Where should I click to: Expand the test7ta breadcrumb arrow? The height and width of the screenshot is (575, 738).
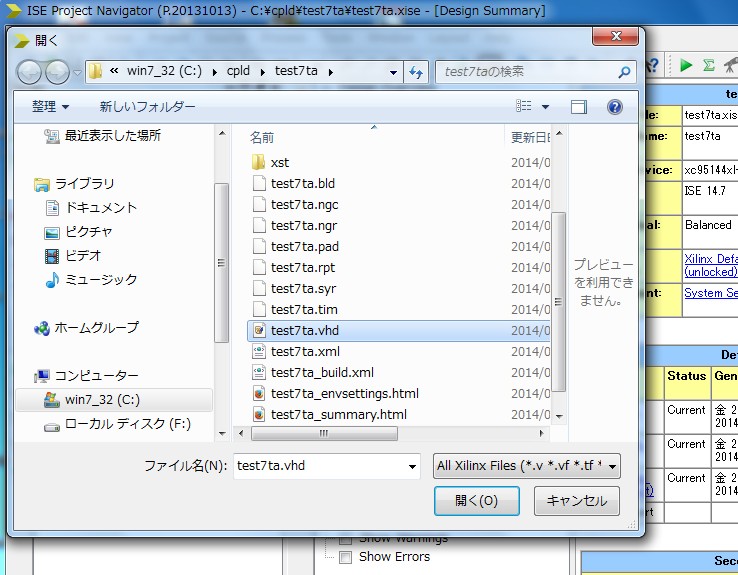331,72
